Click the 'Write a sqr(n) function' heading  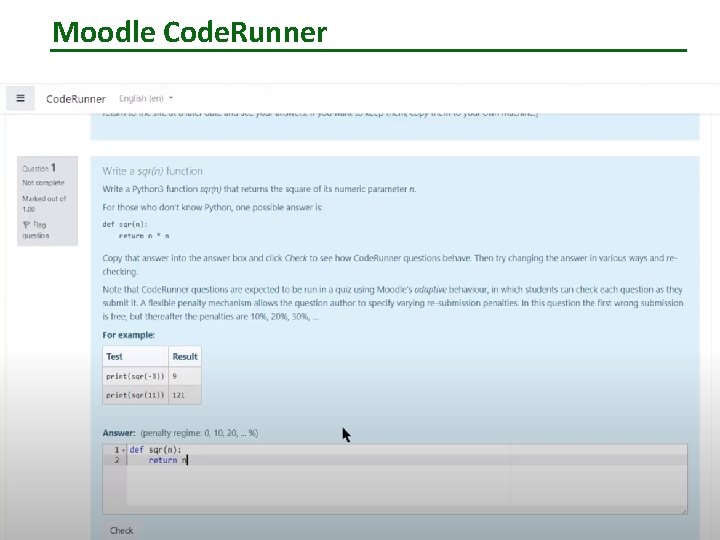pos(152,171)
